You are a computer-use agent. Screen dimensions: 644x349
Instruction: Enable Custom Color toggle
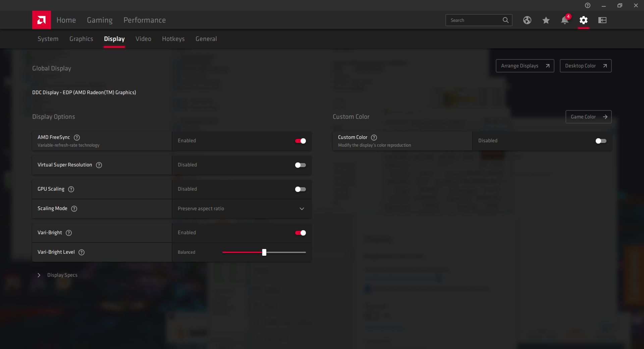(x=601, y=141)
